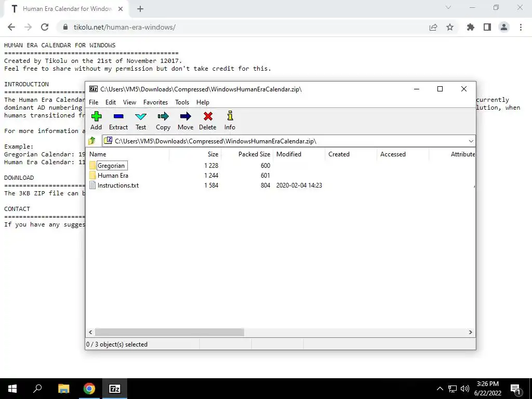Select the Human Era Calendar browser tab
Screen dimensions: 532x399
point(66,9)
